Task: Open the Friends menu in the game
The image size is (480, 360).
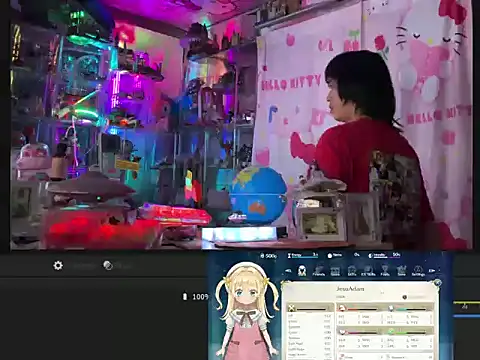Action: (x=319, y=271)
